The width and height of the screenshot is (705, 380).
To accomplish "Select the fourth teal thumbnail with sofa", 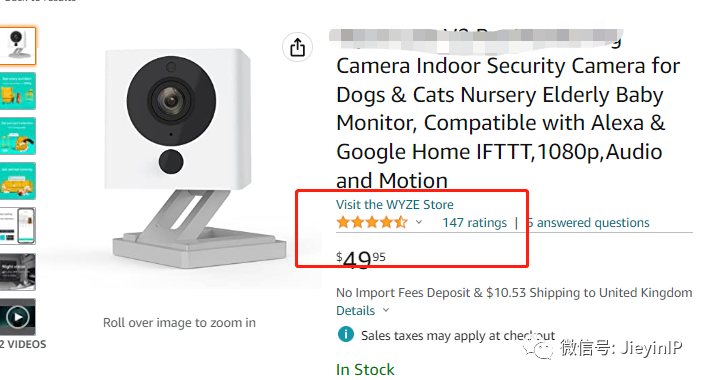I will click(x=18, y=181).
